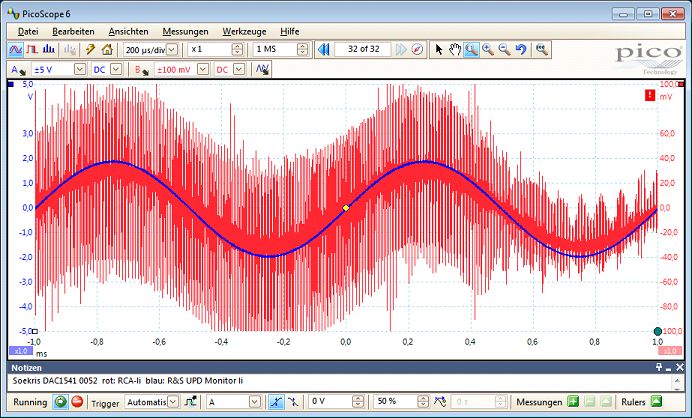Click the teal ruler handle at bottom right
Image resolution: width=692 pixels, height=418 pixels.
[658, 331]
